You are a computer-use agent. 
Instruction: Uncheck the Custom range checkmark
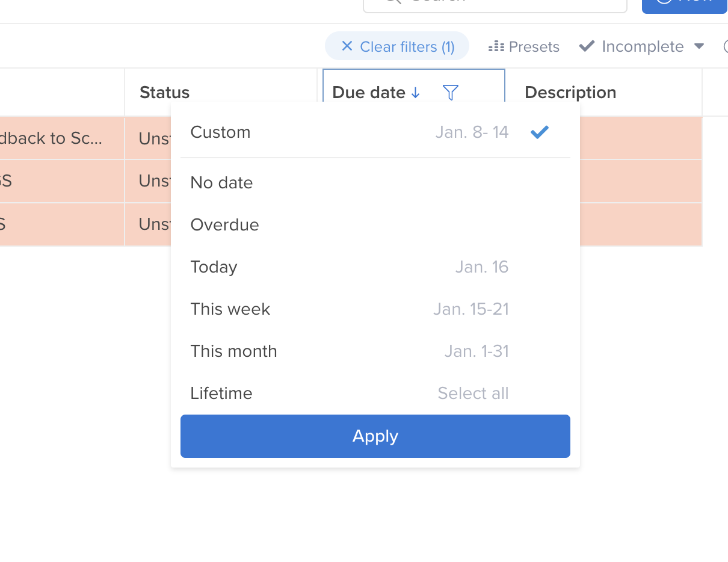tap(540, 132)
